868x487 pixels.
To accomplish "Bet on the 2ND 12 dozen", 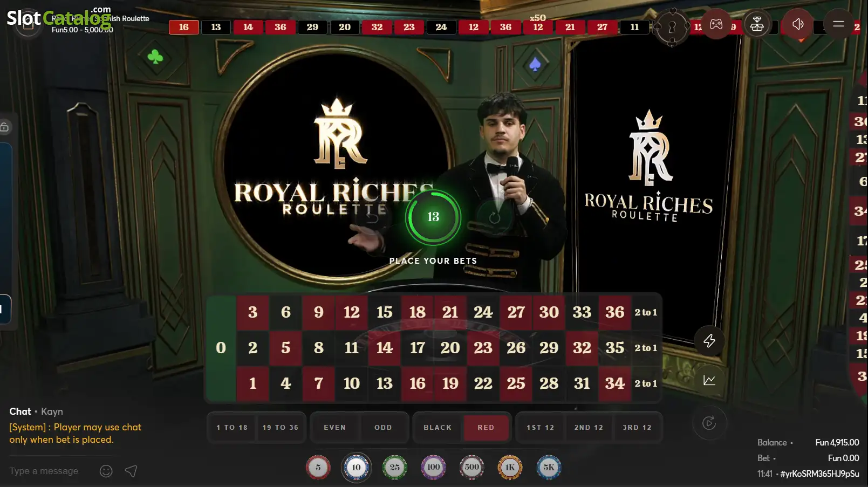I will point(589,428).
